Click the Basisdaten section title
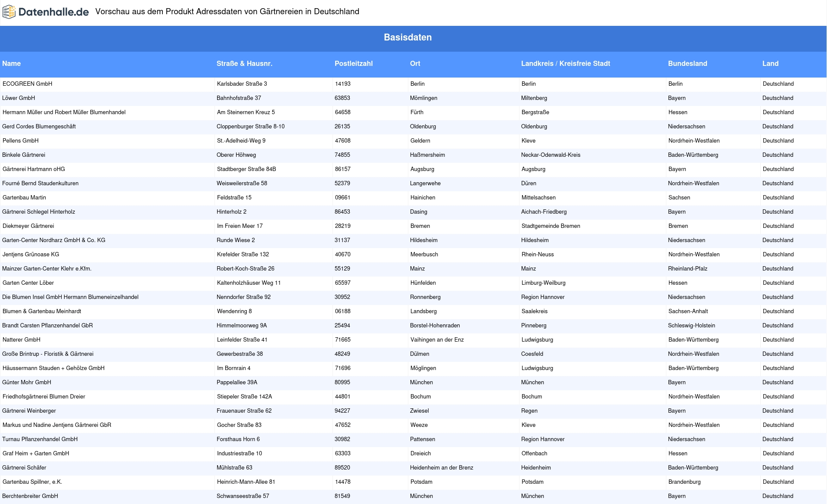The height and width of the screenshot is (504, 827). 407,37
